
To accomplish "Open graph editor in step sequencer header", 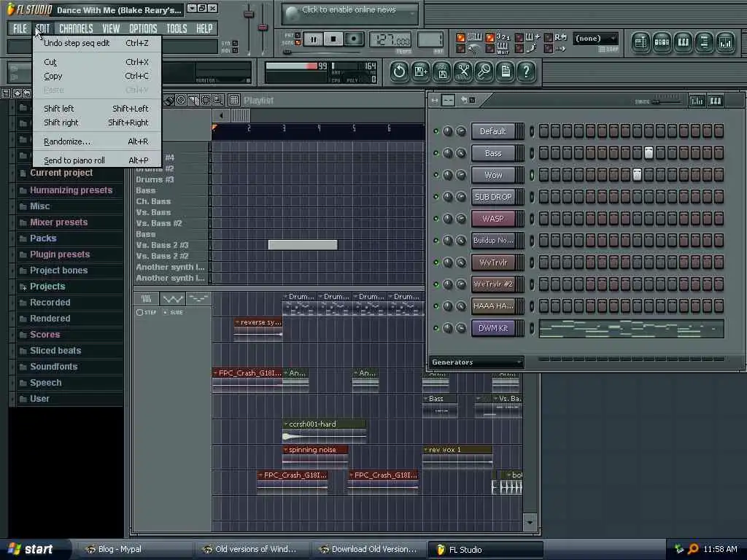I will (697, 101).
